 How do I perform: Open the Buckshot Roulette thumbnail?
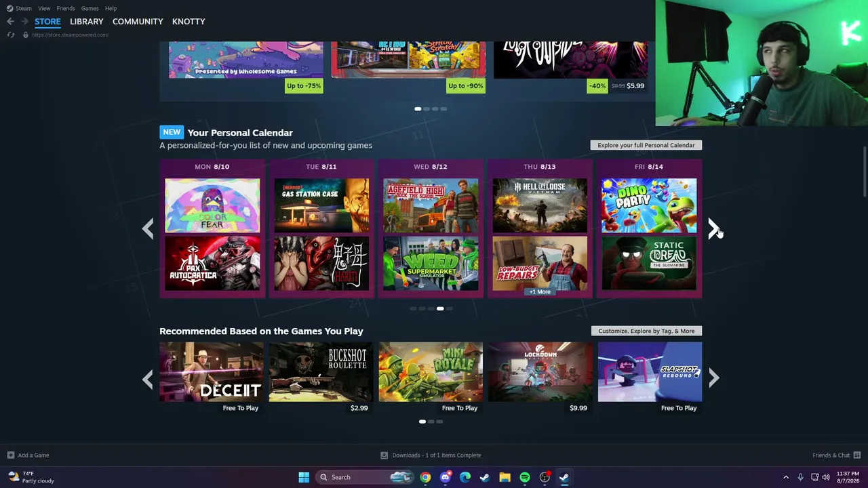[x=321, y=371]
